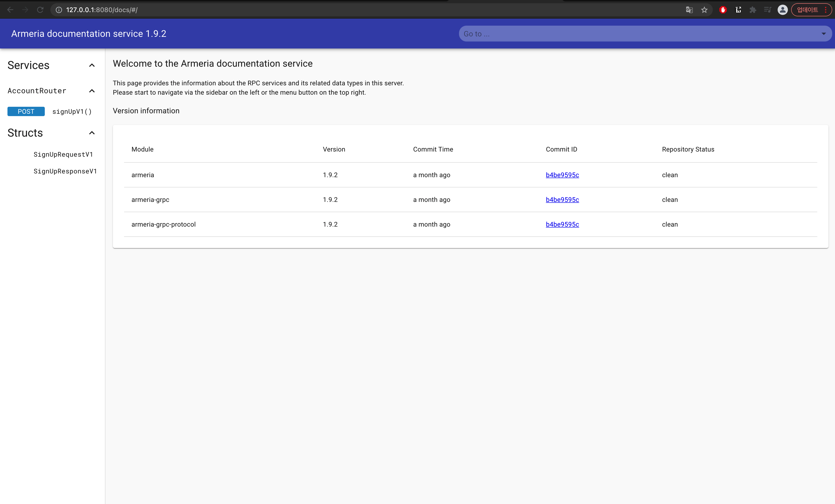Collapse the Structs section

pos(92,133)
